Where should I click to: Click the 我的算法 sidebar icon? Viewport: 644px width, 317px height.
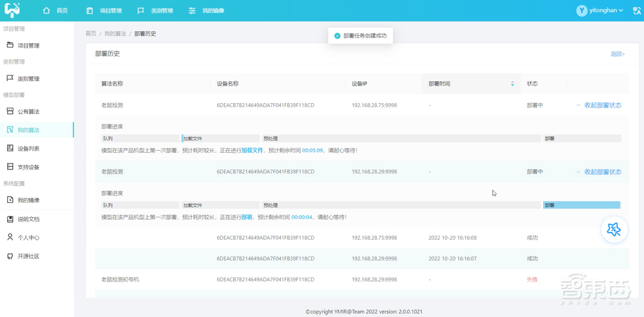(x=10, y=130)
